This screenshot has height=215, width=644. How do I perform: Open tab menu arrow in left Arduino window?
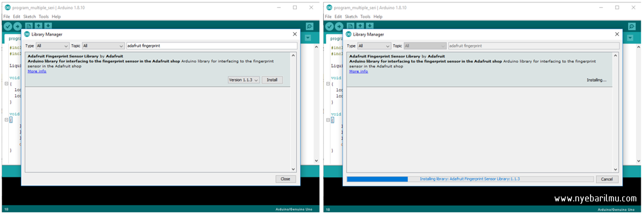pyautogui.click(x=308, y=38)
